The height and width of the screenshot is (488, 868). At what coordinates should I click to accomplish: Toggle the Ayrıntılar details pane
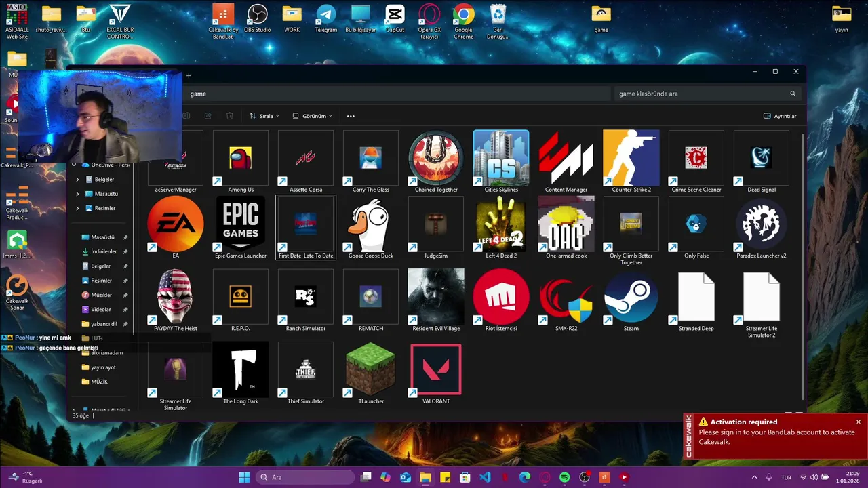click(780, 116)
